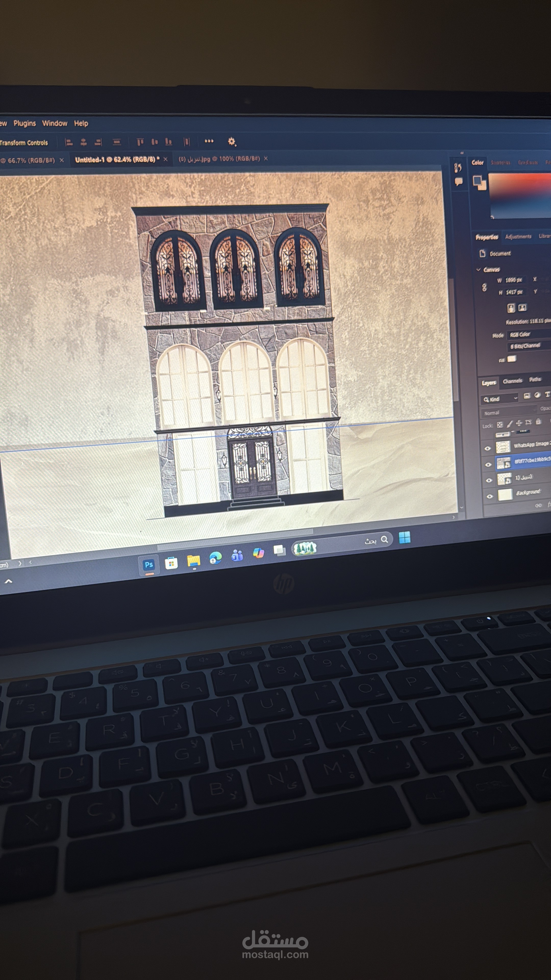Click the canvas Fill color swatch
The image size is (551, 980).
pos(512,358)
